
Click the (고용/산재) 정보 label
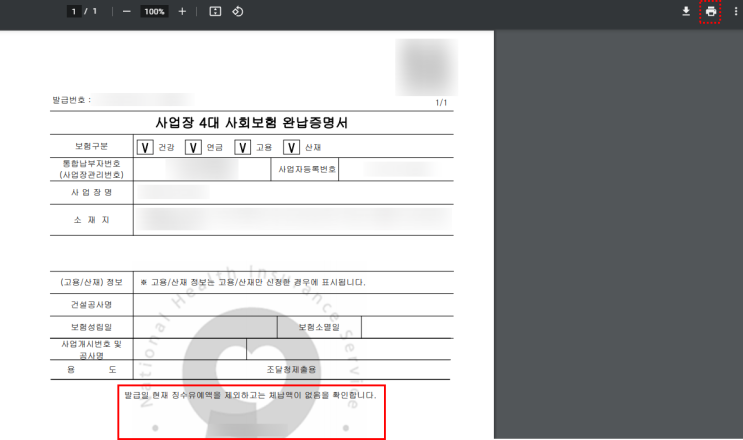point(91,282)
